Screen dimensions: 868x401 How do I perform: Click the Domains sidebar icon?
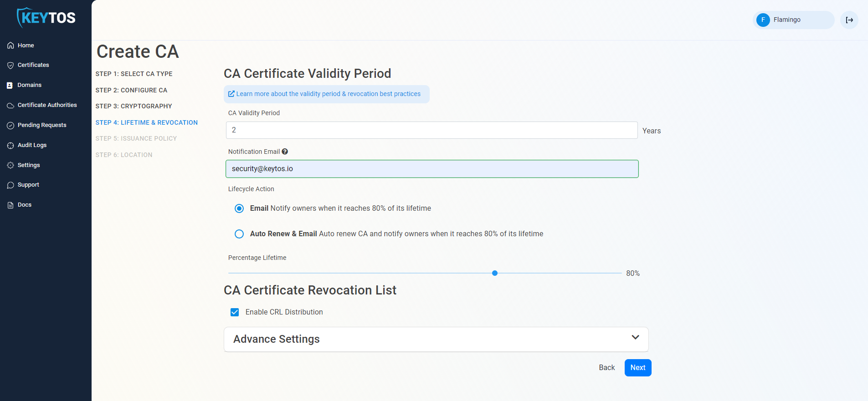coord(10,85)
